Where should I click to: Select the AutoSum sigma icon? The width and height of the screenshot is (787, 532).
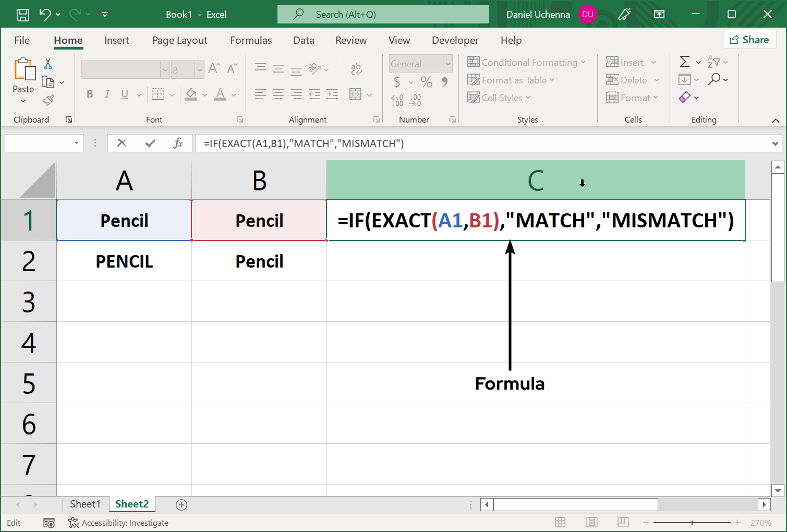[685, 62]
